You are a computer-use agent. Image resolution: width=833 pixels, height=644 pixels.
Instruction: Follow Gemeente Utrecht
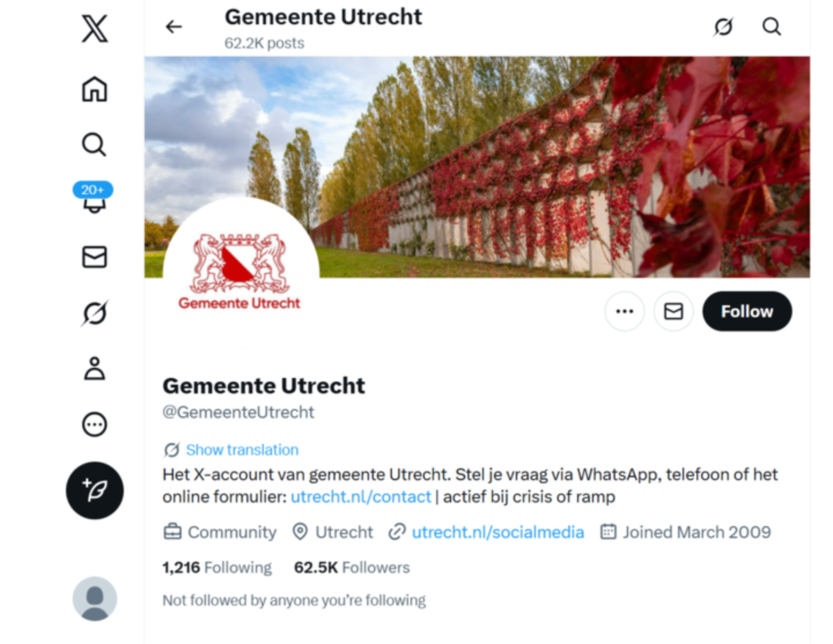(x=747, y=312)
